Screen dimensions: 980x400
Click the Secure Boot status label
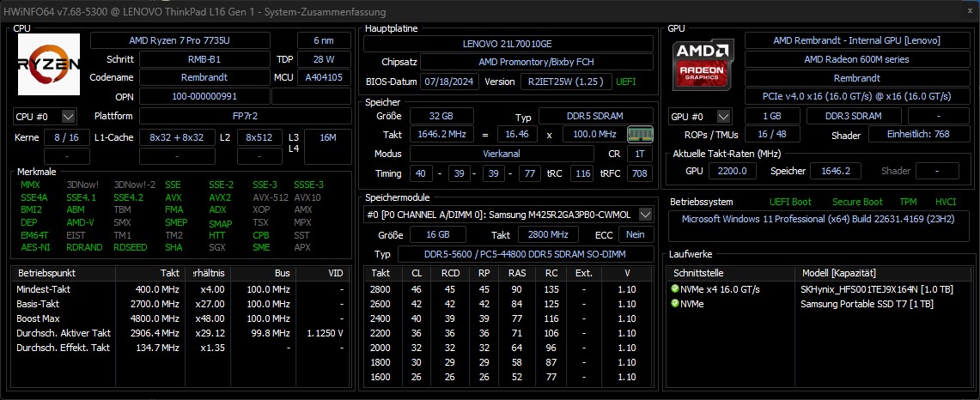[857, 202]
